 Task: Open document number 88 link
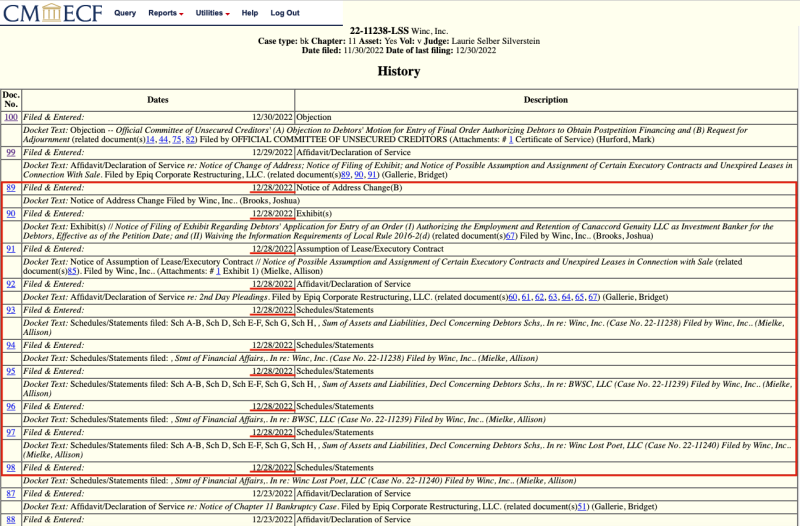tap(11, 519)
